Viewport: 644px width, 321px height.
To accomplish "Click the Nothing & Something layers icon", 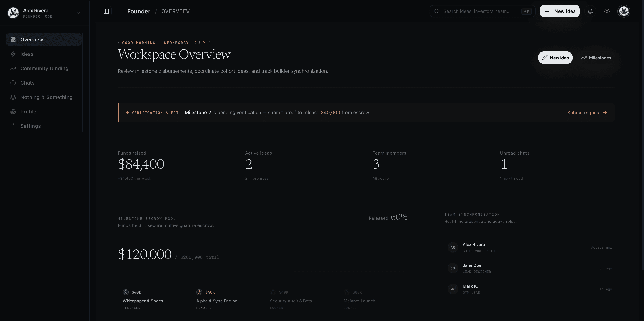I will pos(13,97).
